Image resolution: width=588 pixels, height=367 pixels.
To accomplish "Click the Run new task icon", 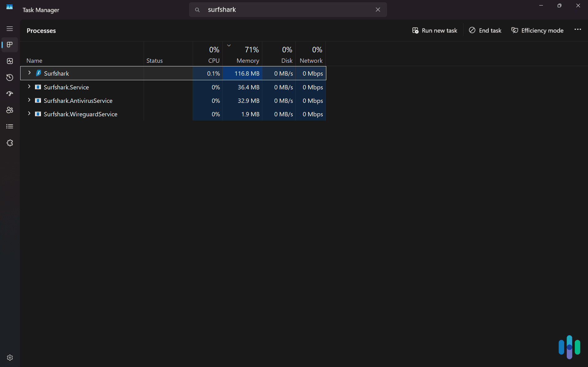I will click(x=415, y=30).
